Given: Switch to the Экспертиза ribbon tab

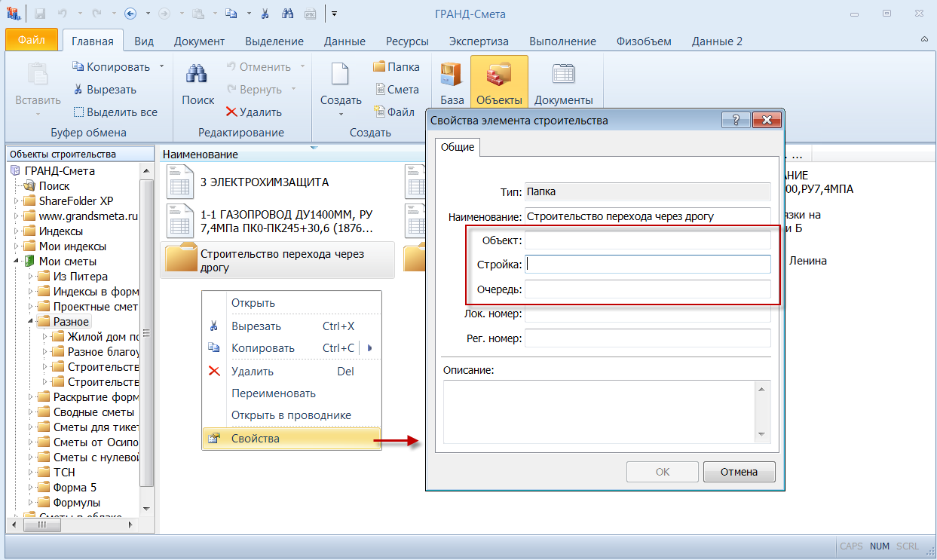Looking at the screenshot, I should pos(479,41).
